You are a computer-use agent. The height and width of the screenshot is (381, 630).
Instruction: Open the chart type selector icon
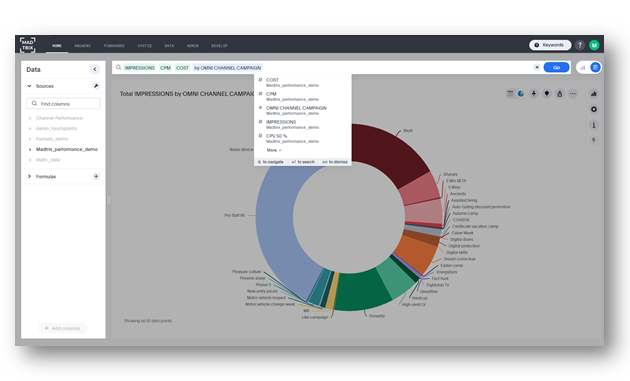(593, 94)
